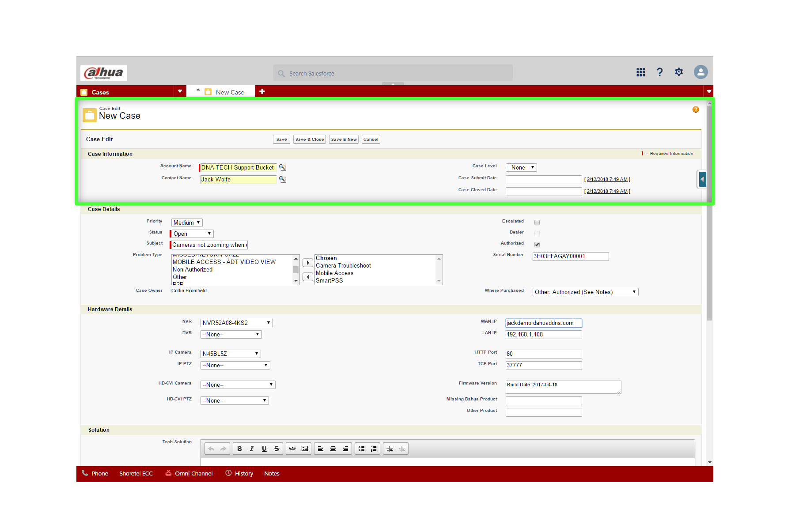Viewport: 795px width, 532px height.
Task: Click the Serial Number field
Action: coord(571,256)
